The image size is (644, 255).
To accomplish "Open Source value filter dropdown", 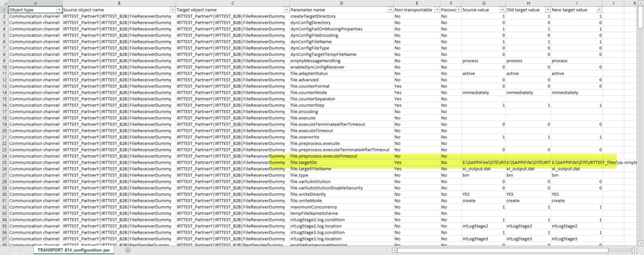I will pos(502,9).
